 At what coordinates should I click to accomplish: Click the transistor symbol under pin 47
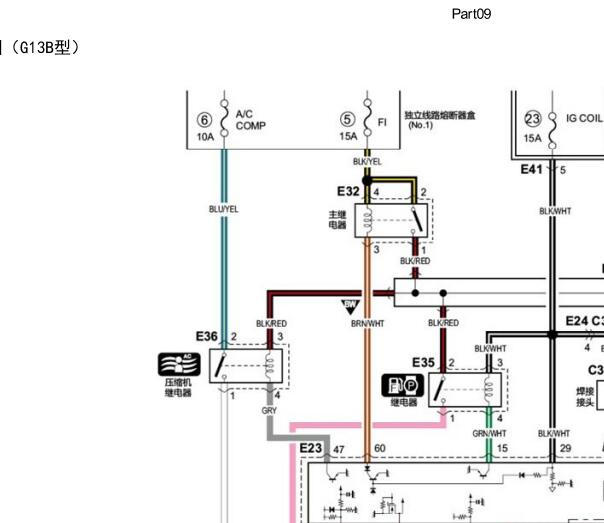pos(336,474)
